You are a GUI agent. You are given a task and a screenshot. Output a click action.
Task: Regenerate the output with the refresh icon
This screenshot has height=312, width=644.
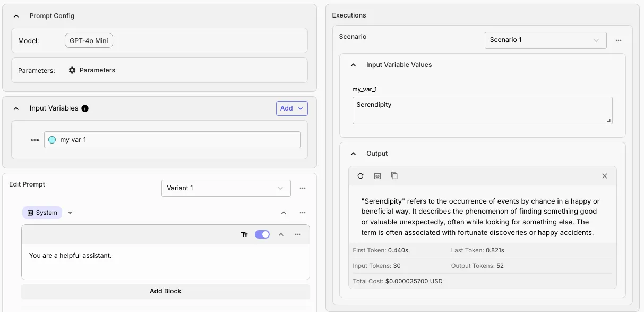tap(360, 176)
